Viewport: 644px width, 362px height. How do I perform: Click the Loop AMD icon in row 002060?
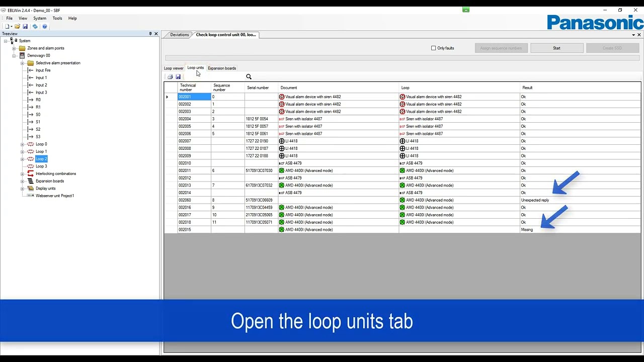[403, 200]
